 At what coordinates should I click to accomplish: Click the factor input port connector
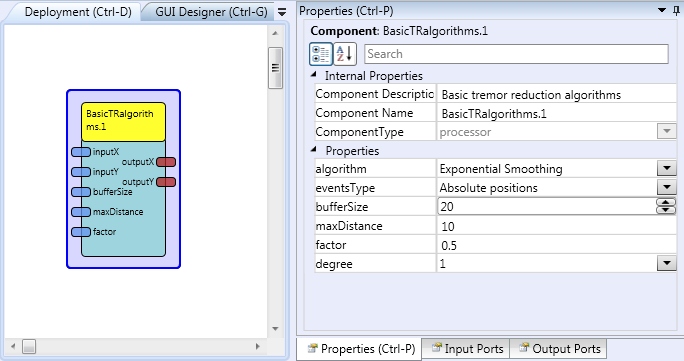tap(81, 232)
